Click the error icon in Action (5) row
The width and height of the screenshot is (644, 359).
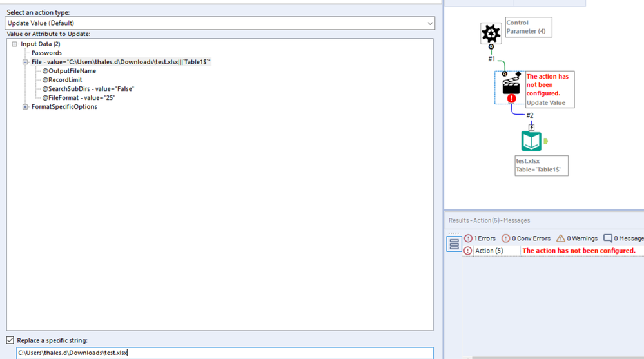point(468,251)
